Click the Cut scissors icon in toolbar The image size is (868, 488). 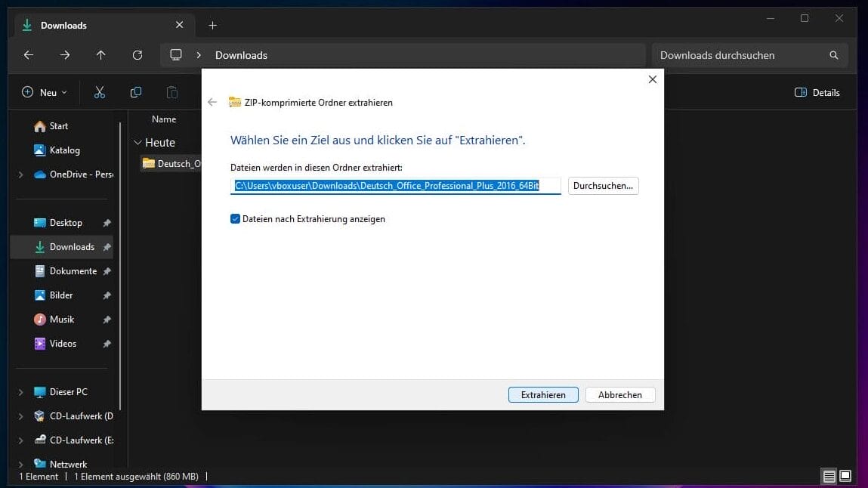point(99,92)
